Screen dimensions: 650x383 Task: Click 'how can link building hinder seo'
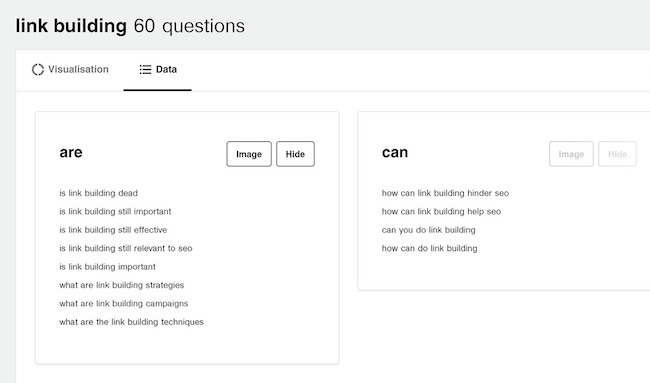(445, 193)
